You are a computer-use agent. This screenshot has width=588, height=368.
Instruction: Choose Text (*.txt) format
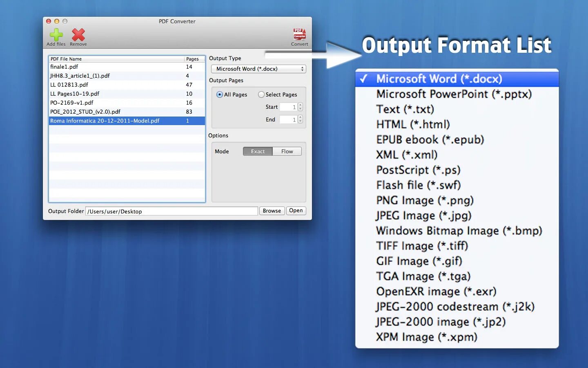pyautogui.click(x=457, y=109)
